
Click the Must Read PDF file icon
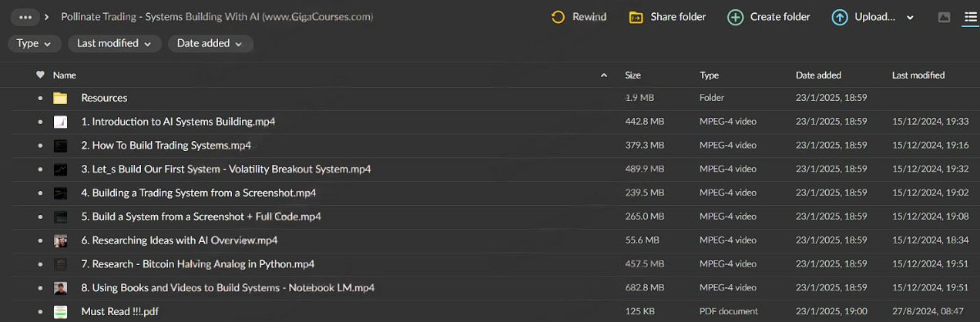(60, 312)
